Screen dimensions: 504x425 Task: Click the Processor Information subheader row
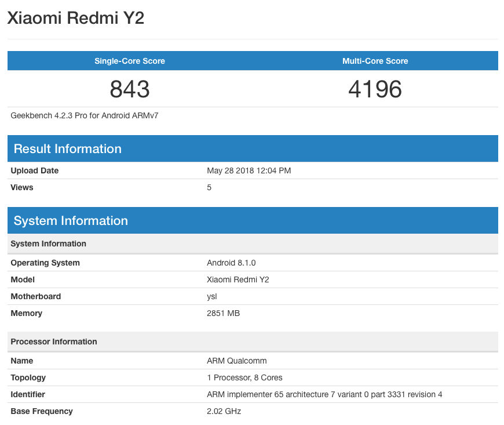253,342
